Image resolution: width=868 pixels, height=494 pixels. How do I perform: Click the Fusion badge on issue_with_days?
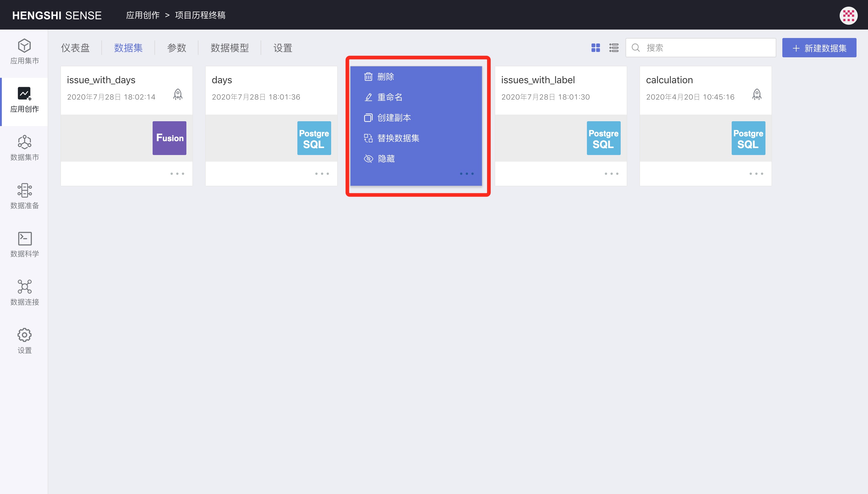(169, 138)
